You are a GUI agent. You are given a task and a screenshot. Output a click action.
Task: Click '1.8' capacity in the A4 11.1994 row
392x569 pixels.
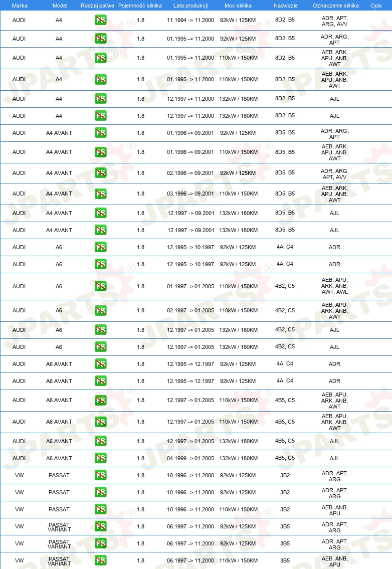141,21
